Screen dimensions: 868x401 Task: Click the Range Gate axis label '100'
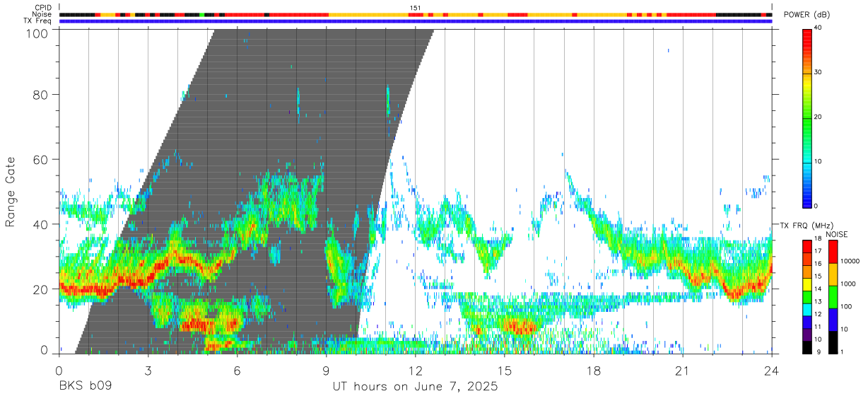[38, 33]
